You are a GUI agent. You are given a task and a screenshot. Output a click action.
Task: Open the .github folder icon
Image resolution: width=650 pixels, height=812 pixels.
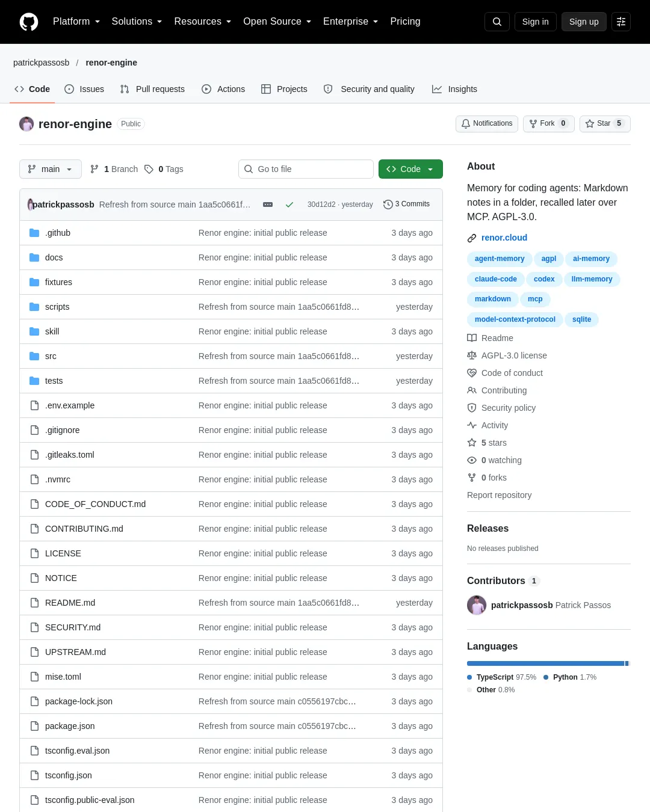pos(34,233)
